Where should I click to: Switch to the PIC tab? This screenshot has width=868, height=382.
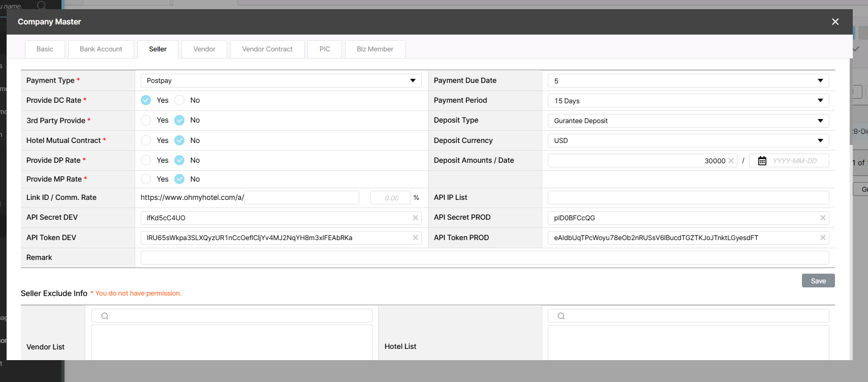(325, 49)
